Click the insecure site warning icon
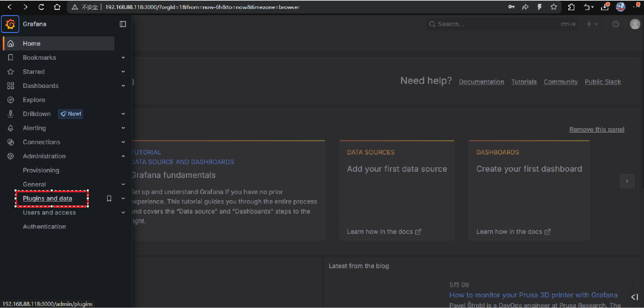Screen dimensions: 644x308 pos(75,7)
